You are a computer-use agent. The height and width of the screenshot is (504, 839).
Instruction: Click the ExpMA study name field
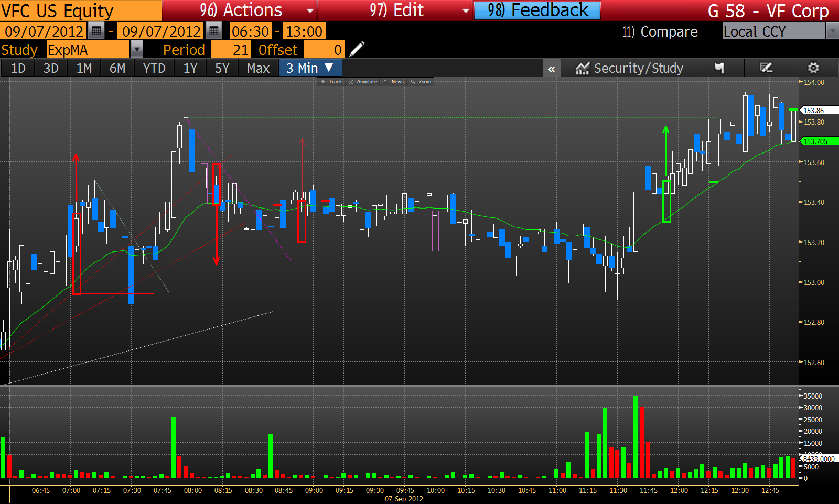88,50
